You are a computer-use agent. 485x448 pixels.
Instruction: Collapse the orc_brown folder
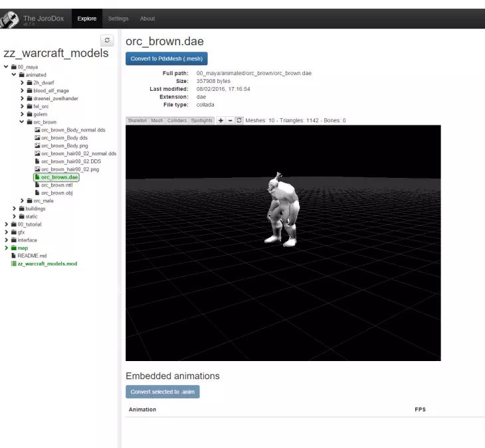click(22, 121)
